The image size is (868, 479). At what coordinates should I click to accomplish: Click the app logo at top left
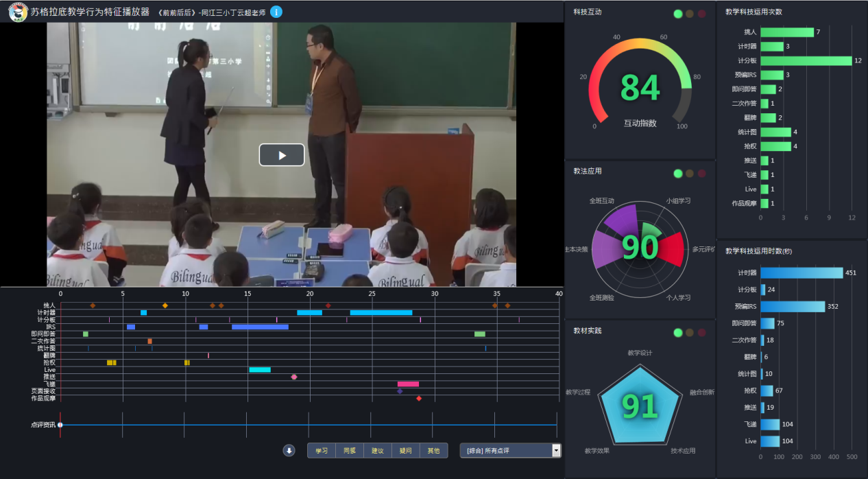click(18, 12)
